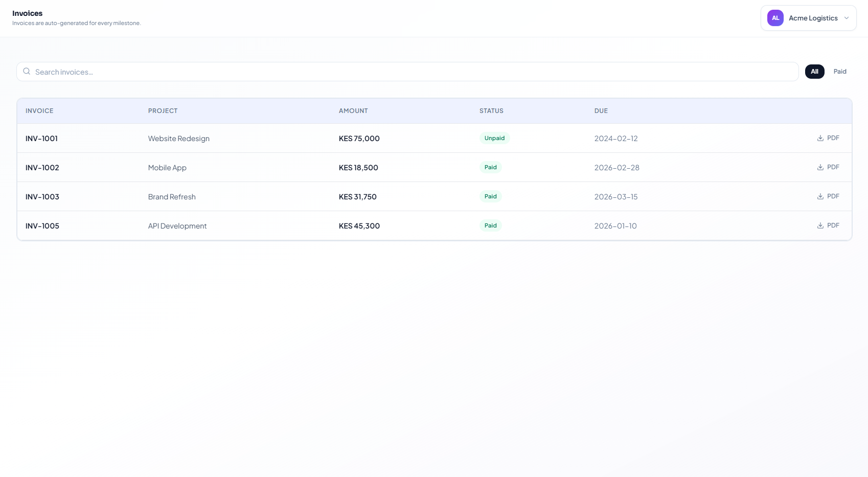Click the Paid badge on the Mobile App row
Screen dimensions: 868x477
pos(490,167)
